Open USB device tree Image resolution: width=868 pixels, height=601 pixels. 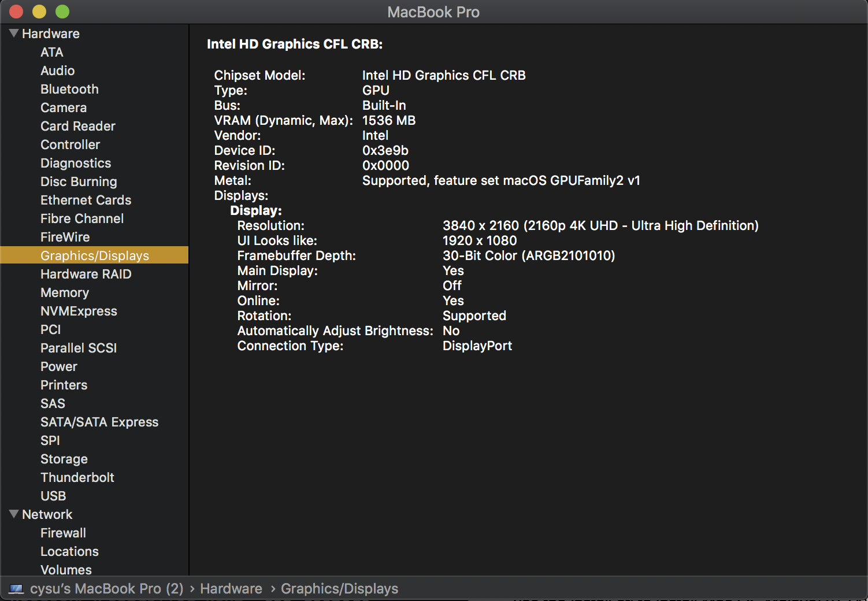pos(53,496)
